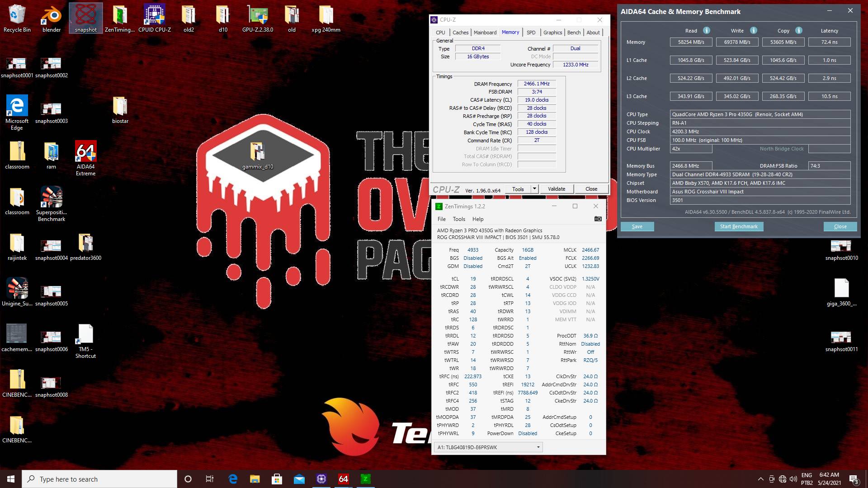This screenshot has height=488, width=868.
Task: Click the ZenTimings icon in the taskbar
Action: pos(365,479)
